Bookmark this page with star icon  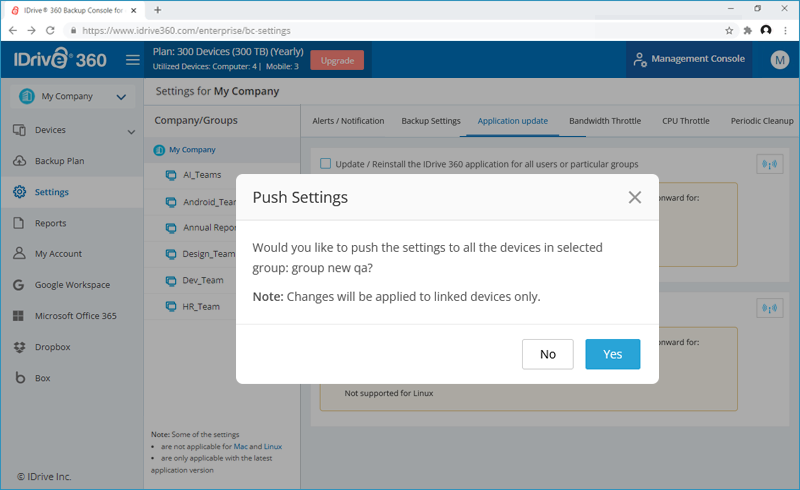(x=729, y=30)
